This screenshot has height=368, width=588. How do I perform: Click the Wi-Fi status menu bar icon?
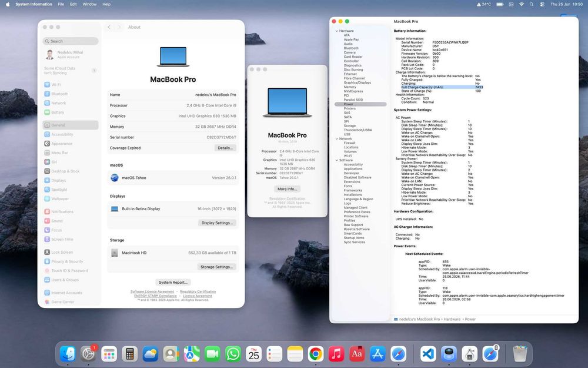point(521,4)
